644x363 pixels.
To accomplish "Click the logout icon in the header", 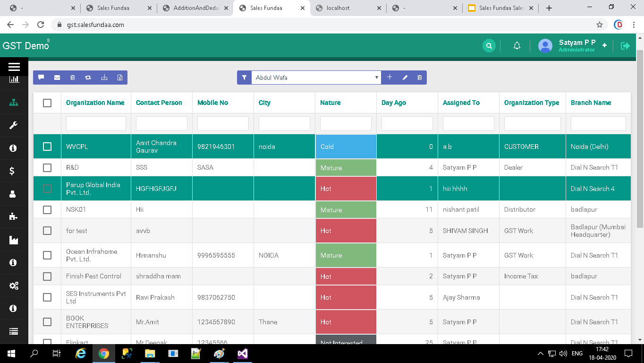I will (625, 46).
